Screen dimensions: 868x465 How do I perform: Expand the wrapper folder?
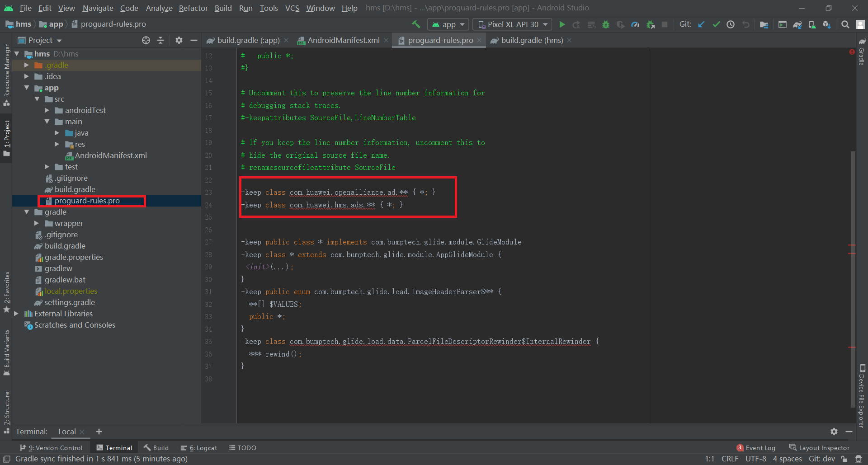[37, 223]
